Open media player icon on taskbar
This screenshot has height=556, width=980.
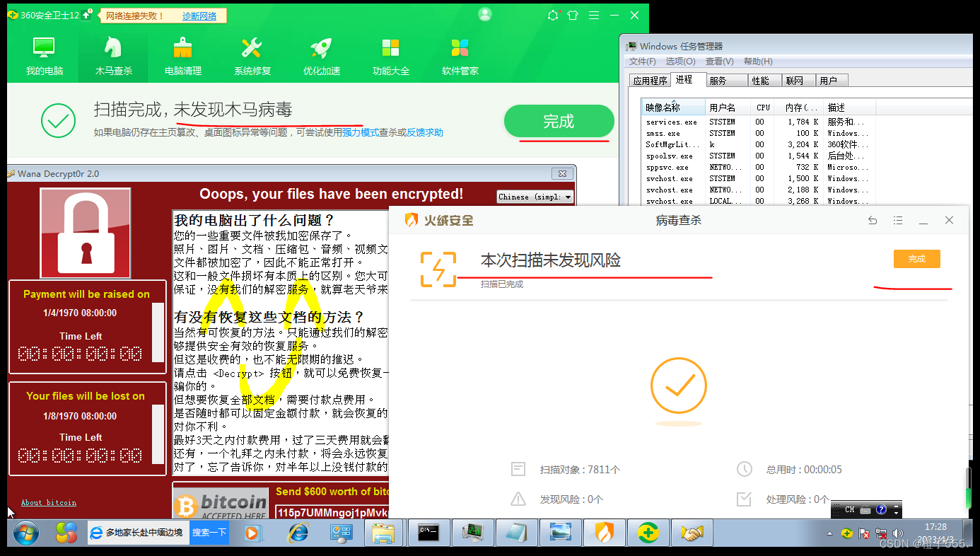pyautogui.click(x=252, y=533)
